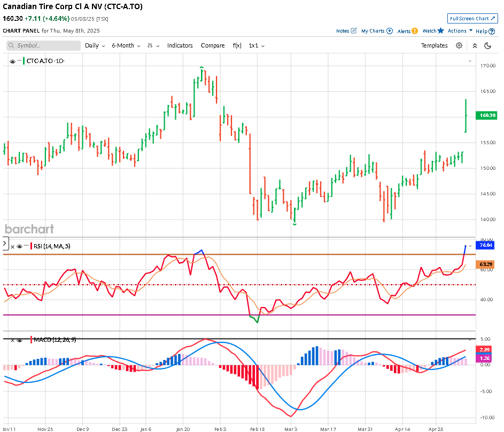
Task: Click the Alerts bell icon
Action: pos(415,31)
